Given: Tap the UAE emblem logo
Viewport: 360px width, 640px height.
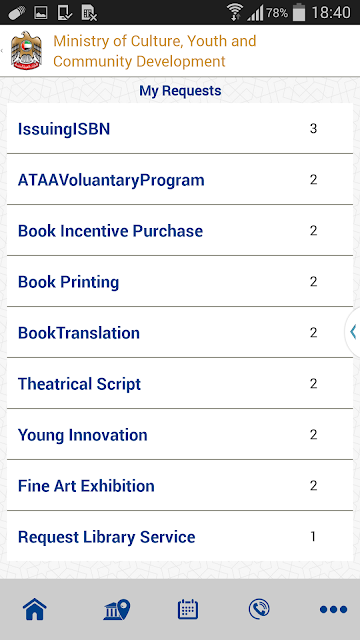Looking at the screenshot, I should (x=26, y=50).
